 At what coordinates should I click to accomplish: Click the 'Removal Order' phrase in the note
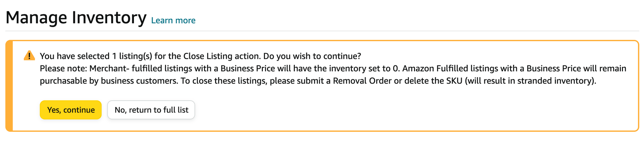click(362, 81)
